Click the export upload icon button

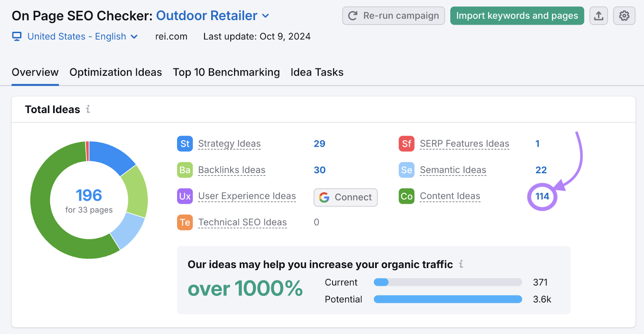point(599,16)
